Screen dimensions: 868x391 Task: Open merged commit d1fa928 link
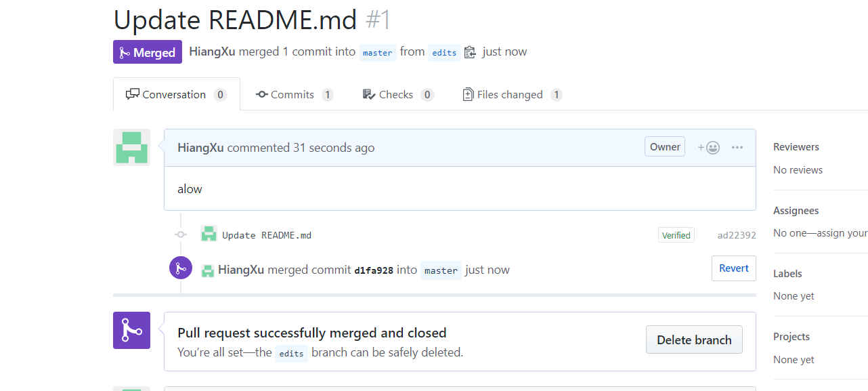point(373,270)
